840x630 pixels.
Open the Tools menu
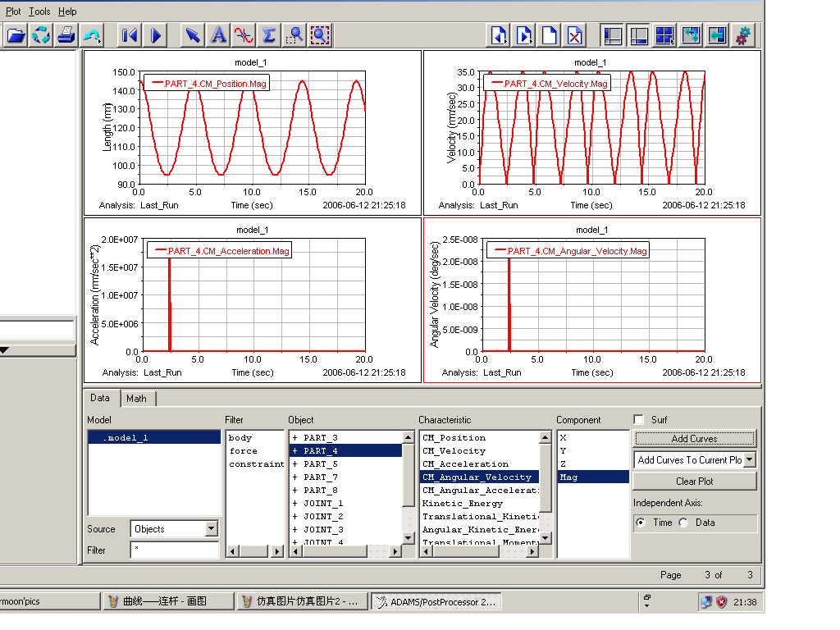pyautogui.click(x=39, y=11)
